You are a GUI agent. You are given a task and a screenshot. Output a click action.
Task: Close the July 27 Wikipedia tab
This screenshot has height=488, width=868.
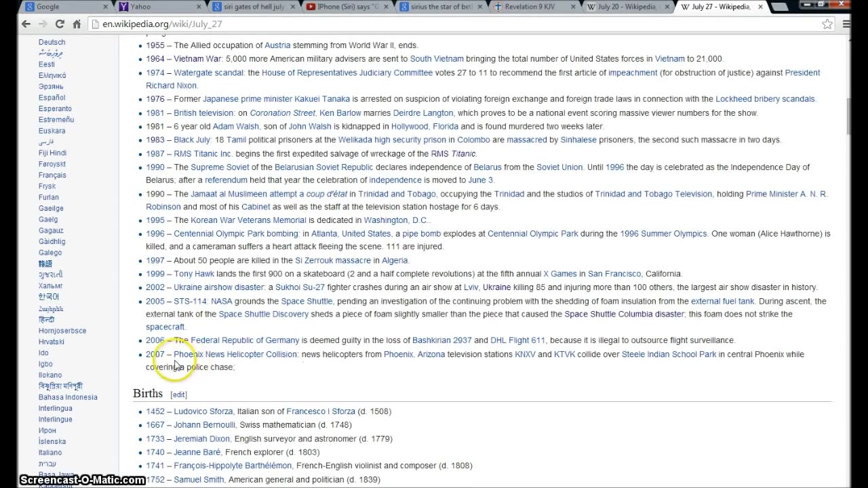[762, 7]
